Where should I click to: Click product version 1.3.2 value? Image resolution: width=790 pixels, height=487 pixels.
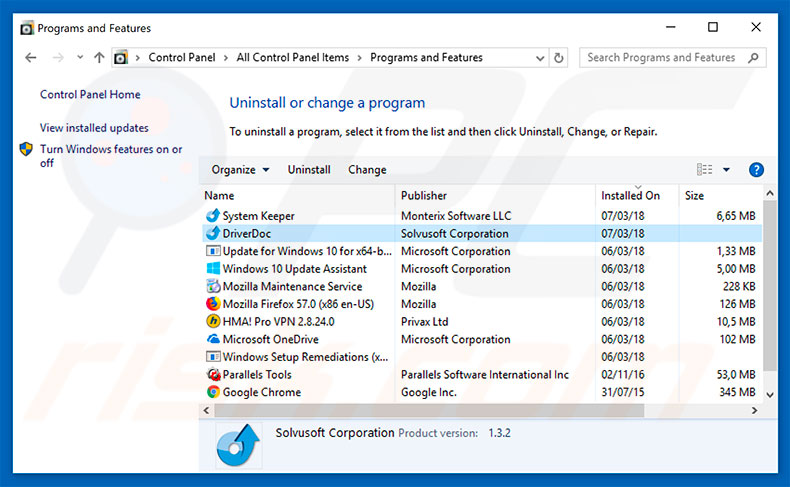click(x=499, y=433)
